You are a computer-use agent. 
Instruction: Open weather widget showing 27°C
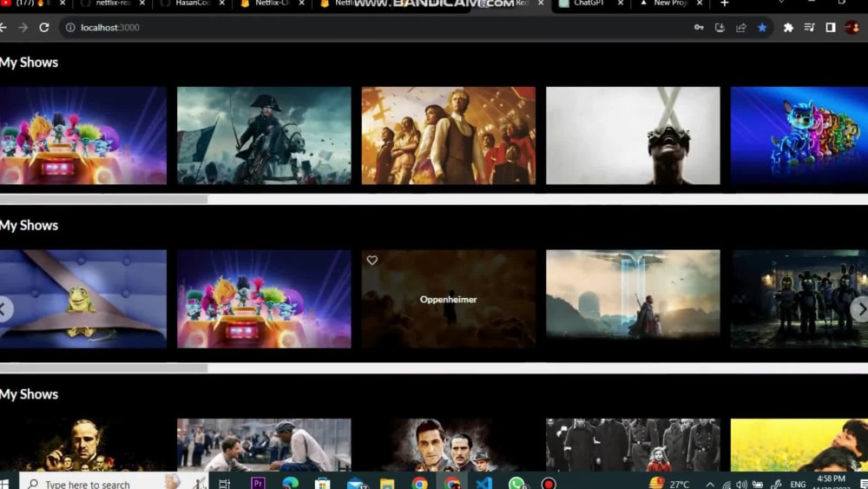point(668,484)
